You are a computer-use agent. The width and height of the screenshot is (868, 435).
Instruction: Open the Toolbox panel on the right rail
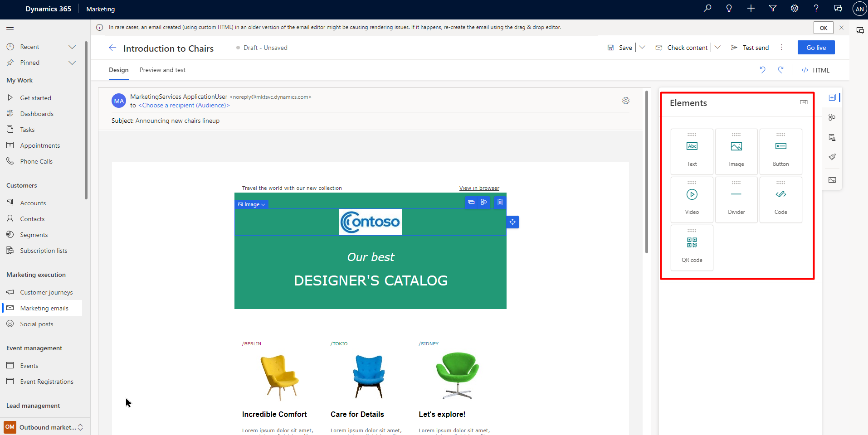click(x=833, y=97)
